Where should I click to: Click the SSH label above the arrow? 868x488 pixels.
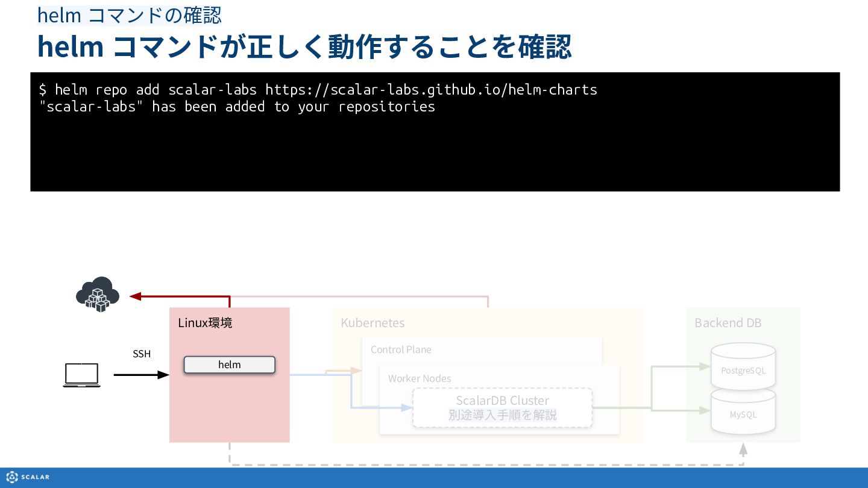click(142, 354)
